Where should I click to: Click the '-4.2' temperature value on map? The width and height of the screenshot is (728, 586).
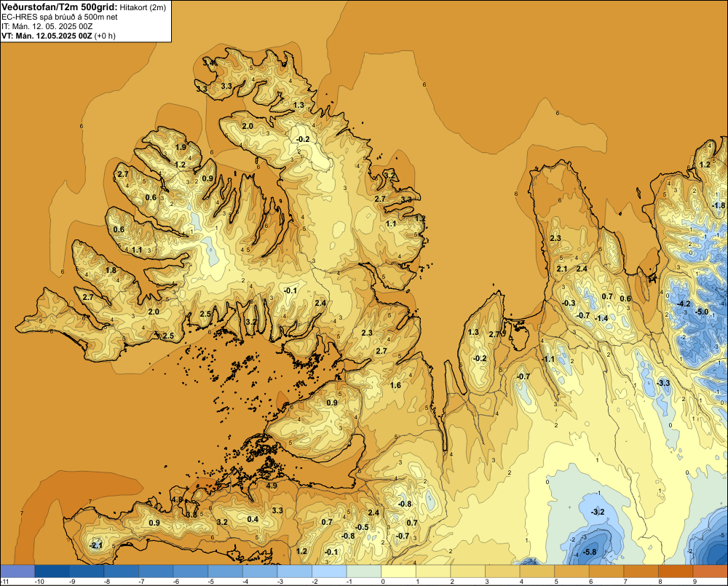coord(684,304)
